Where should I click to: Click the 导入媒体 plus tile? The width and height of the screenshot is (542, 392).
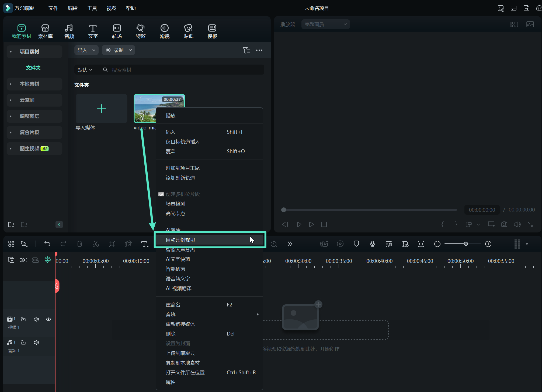(101, 109)
